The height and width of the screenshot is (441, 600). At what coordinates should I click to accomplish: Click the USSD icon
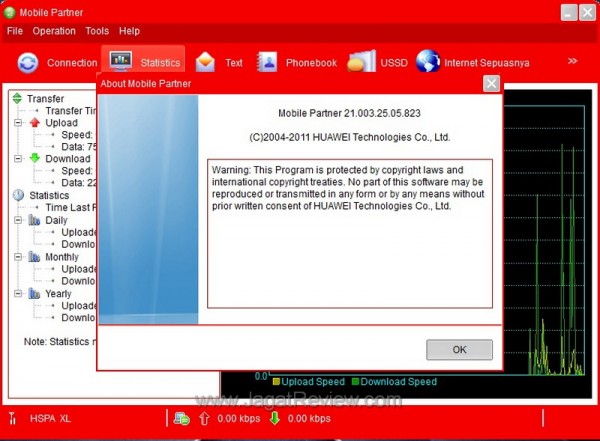[x=360, y=62]
